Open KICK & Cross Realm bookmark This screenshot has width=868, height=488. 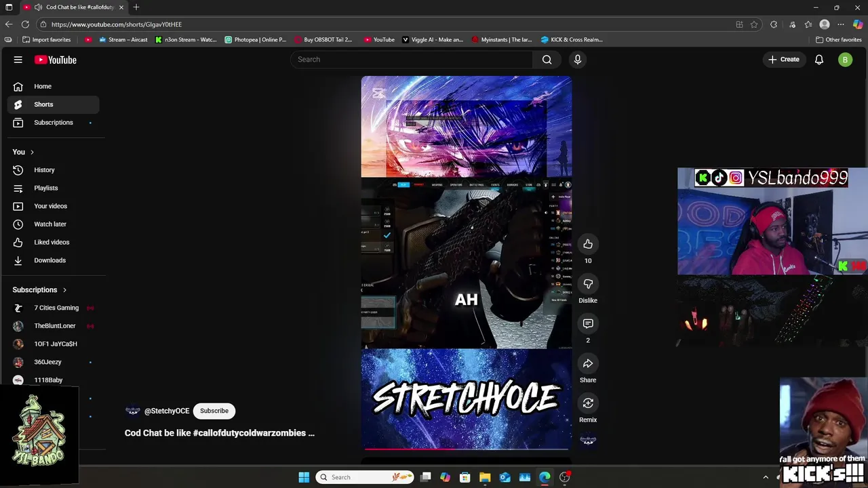[572, 39]
